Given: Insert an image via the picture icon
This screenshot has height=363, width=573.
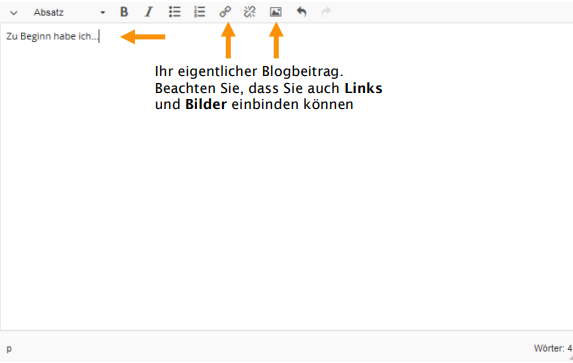Looking at the screenshot, I should (x=276, y=12).
